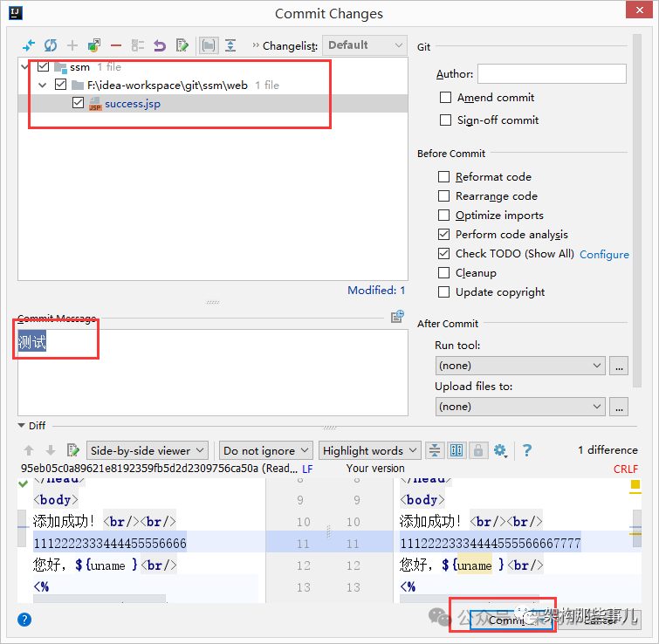This screenshot has height=644, width=659.
Task: Enable the Amend commit checkbox
Action: click(x=445, y=98)
